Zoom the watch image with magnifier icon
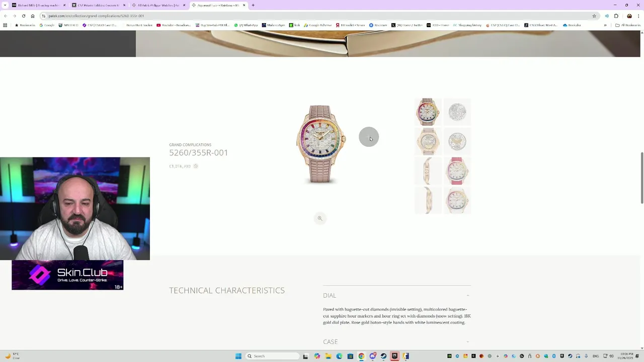Screen dimensions: 644x362 (x=319, y=218)
